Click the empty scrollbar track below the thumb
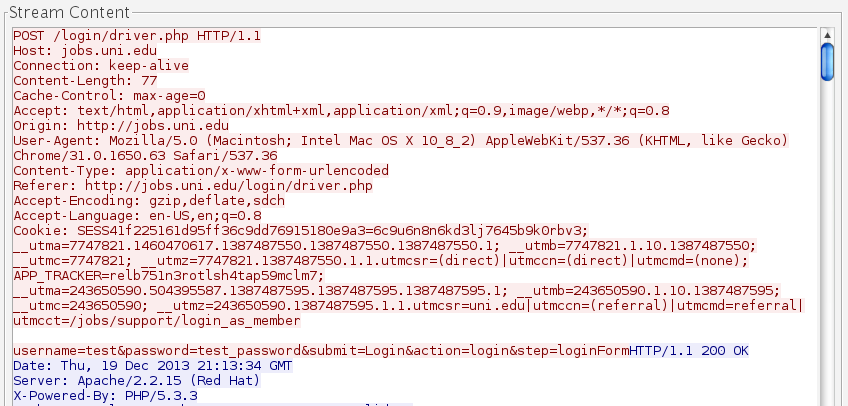Viewport: 848px width, 406px height. pyautogui.click(x=827, y=250)
